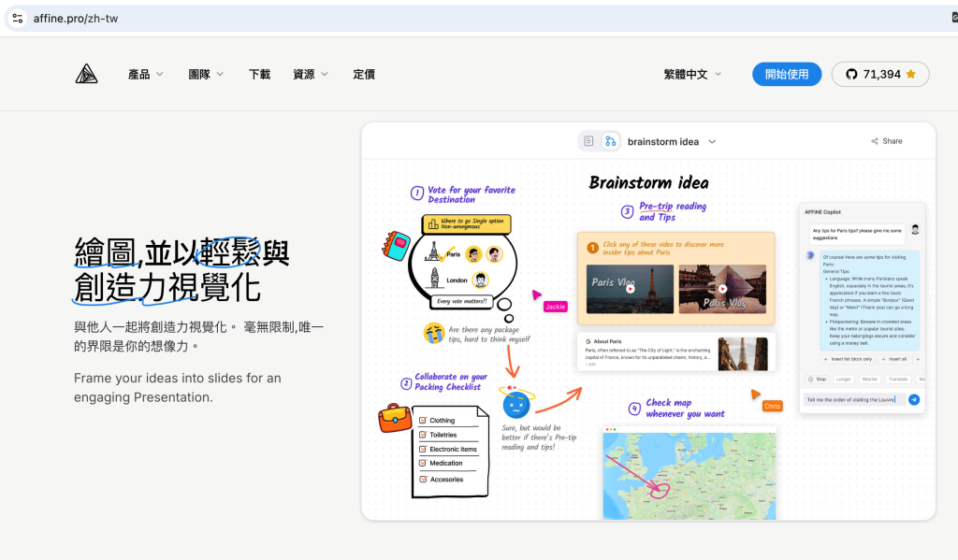Viewport: 958px width, 560px height.
Task: Click the Share icon
Action: click(x=875, y=141)
